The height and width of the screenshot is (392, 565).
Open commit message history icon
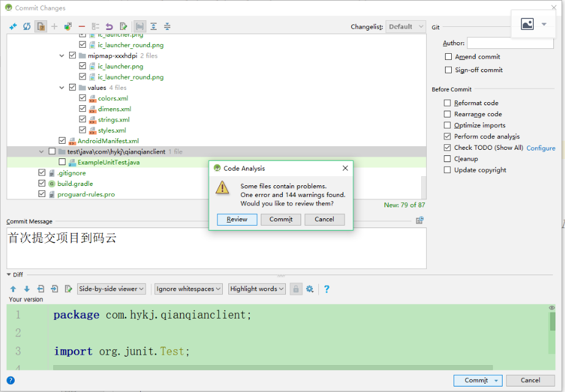[x=420, y=220]
